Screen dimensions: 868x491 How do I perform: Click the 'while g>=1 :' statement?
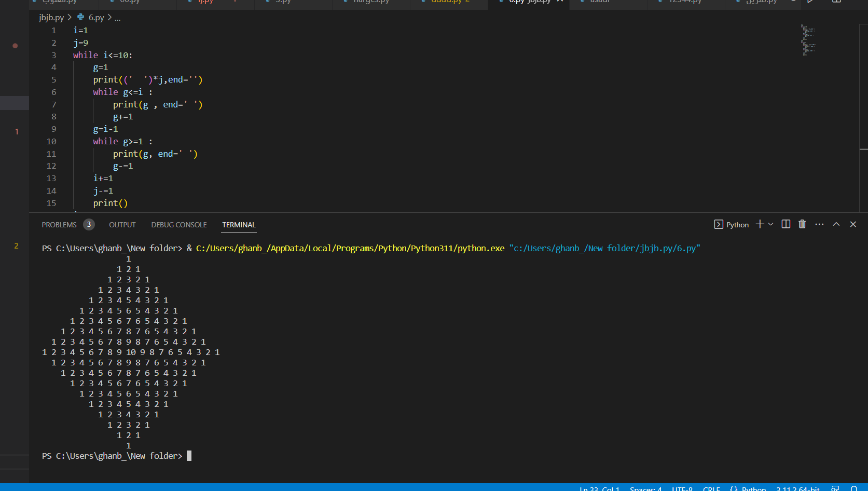123,142
